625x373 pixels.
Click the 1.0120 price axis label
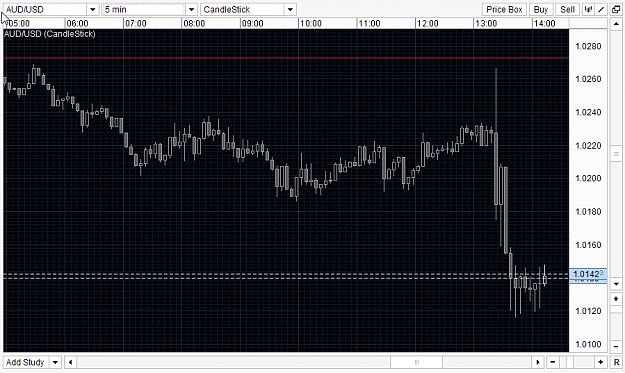(588, 311)
